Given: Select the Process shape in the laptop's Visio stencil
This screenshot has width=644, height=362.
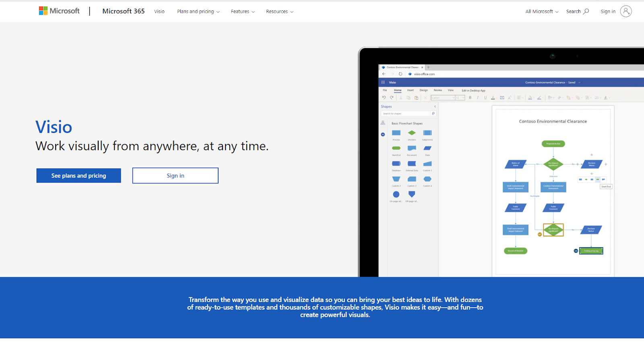Looking at the screenshot, I should pyautogui.click(x=396, y=133).
